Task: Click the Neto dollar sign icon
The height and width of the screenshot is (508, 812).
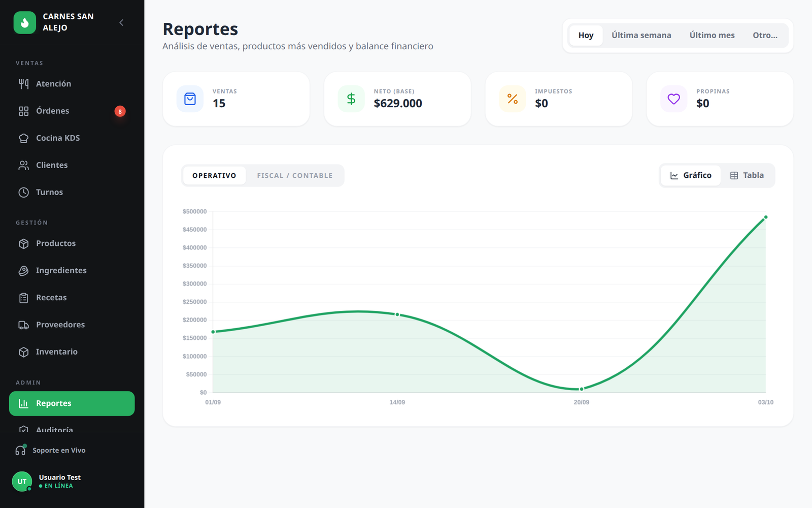Action: coord(351,99)
